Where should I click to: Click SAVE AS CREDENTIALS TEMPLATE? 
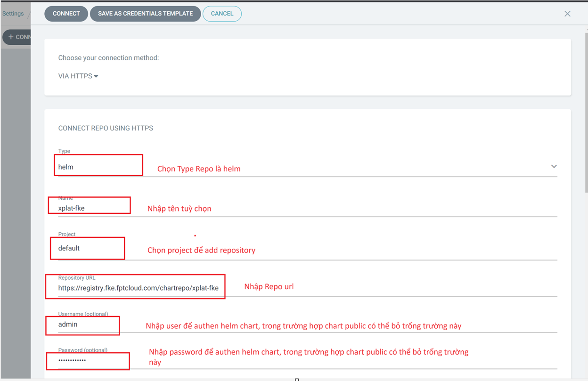[145, 14]
